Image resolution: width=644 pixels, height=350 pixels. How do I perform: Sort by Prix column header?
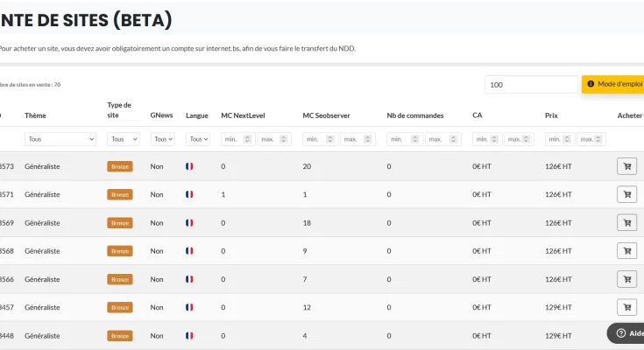point(551,115)
